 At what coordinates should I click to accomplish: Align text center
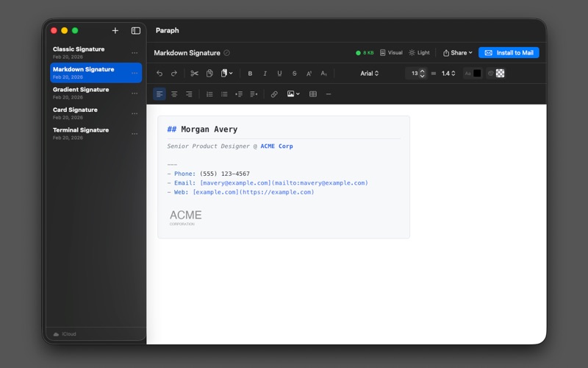click(174, 94)
